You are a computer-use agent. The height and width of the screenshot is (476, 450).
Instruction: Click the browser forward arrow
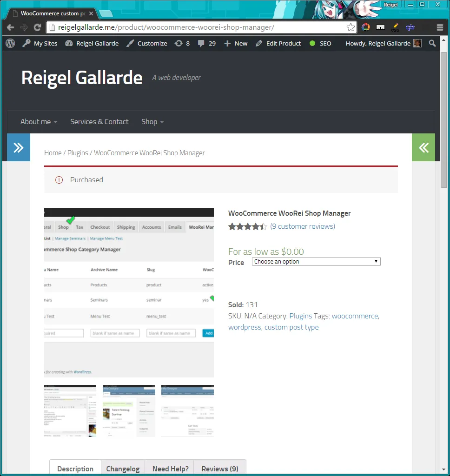24,27
